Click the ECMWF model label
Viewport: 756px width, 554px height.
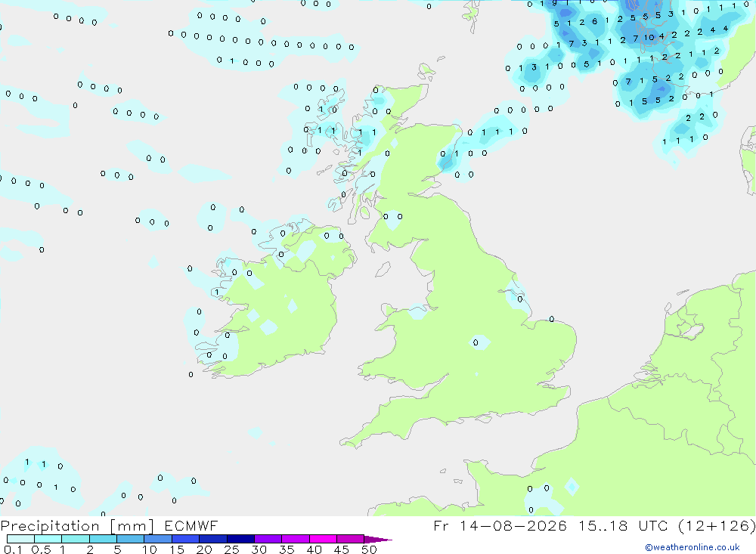[x=191, y=525]
